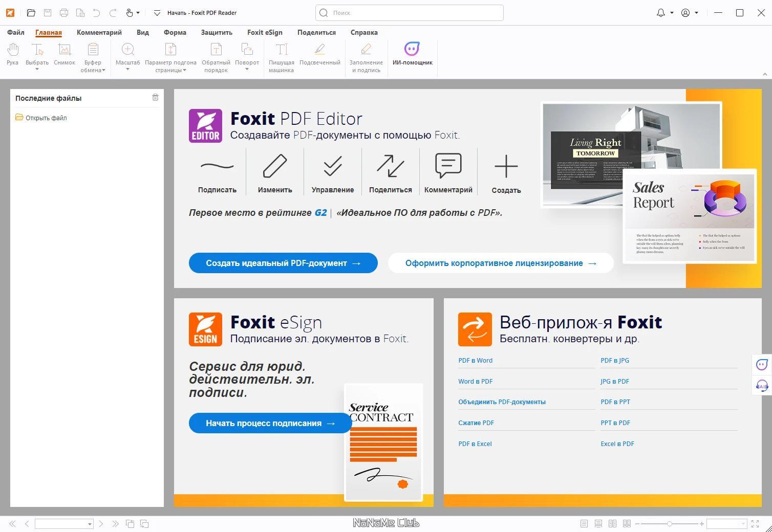
Task: Click 'Создать идеальный PDF-документ' button
Action: [283, 263]
